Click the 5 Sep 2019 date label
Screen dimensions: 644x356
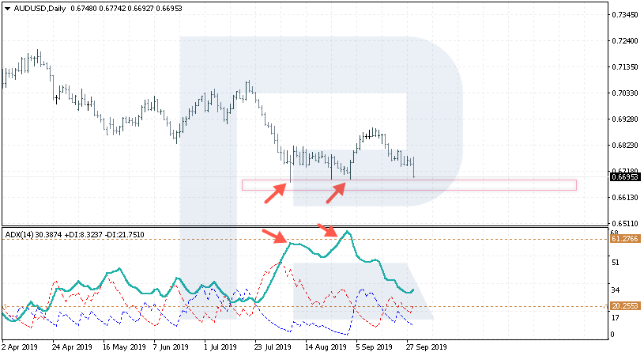375,347
